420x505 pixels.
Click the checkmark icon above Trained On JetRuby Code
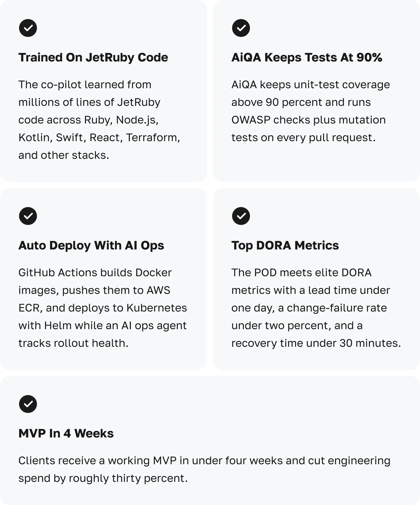coord(28,28)
